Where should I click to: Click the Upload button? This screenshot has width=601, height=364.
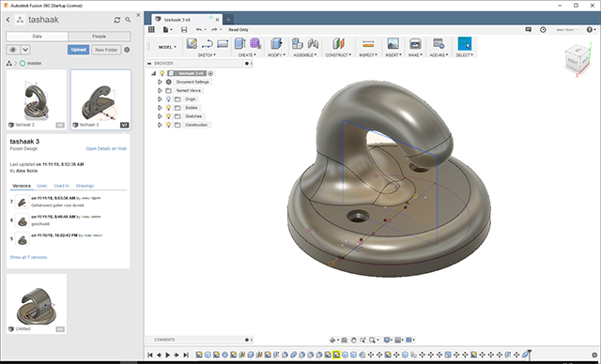[x=79, y=50]
